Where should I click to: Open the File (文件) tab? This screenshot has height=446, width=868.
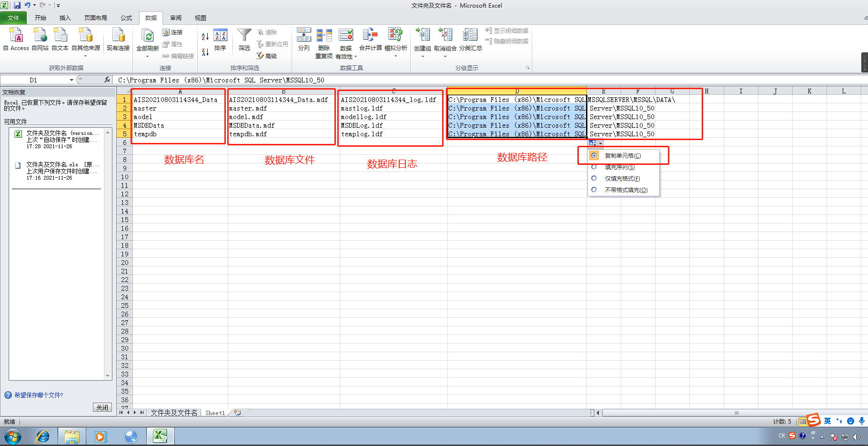tap(14, 18)
